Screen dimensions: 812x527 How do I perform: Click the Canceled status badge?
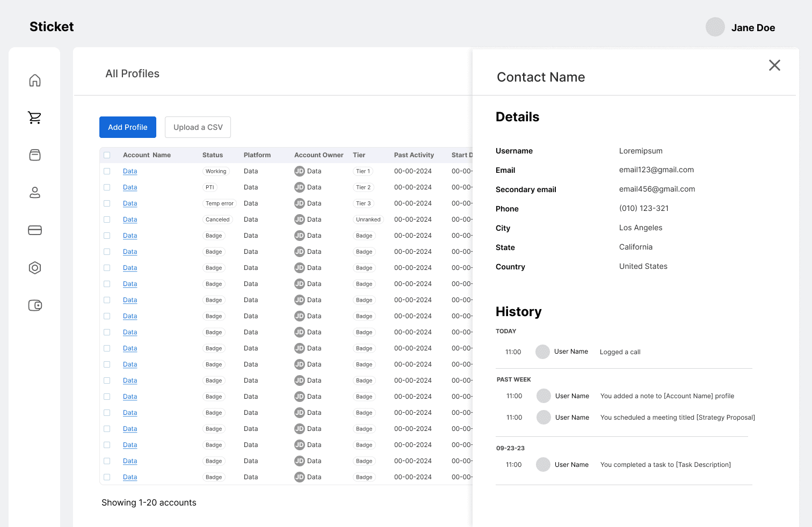click(x=218, y=219)
